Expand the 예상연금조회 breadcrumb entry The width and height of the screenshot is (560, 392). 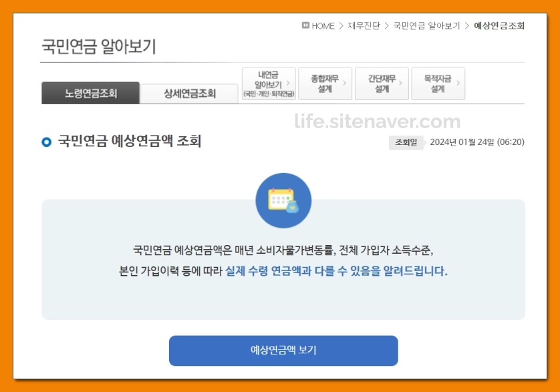point(500,26)
